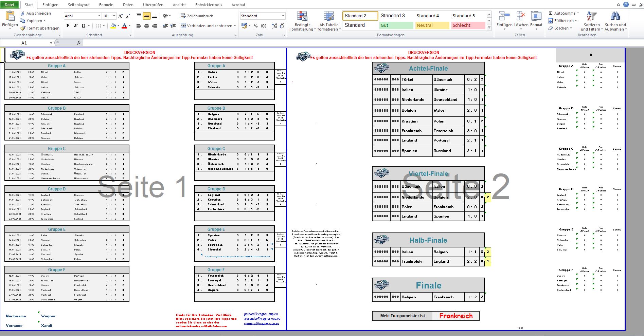The width and height of the screenshot is (644, 336).
Task: Expand Verbinden und zentrieren dropdown arrow
Action: pyautogui.click(x=235, y=26)
